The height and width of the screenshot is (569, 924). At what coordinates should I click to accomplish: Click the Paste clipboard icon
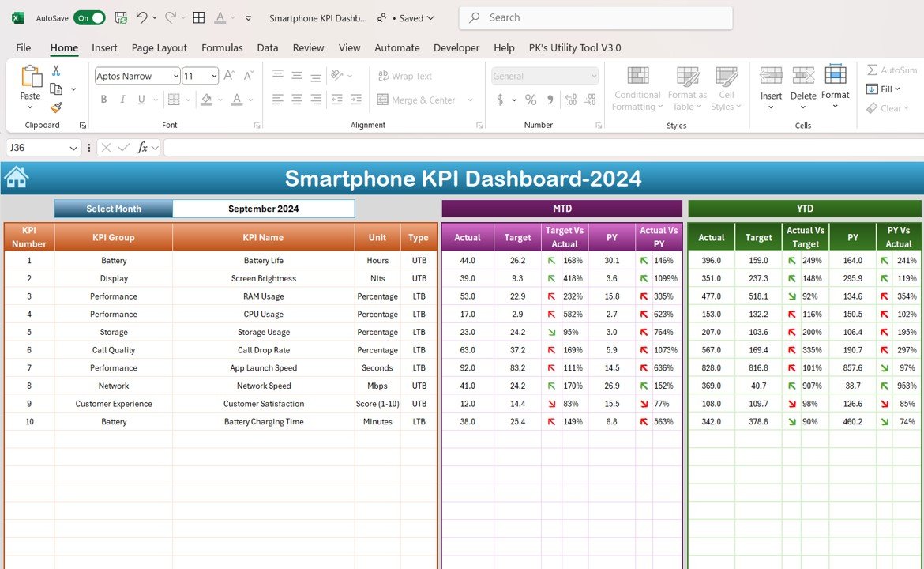tap(30, 77)
